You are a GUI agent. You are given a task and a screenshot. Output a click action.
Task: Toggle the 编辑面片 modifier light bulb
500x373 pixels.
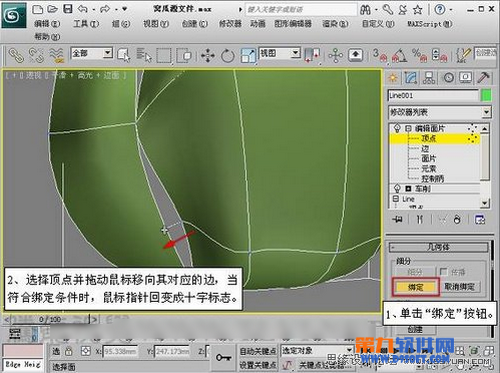click(x=397, y=128)
